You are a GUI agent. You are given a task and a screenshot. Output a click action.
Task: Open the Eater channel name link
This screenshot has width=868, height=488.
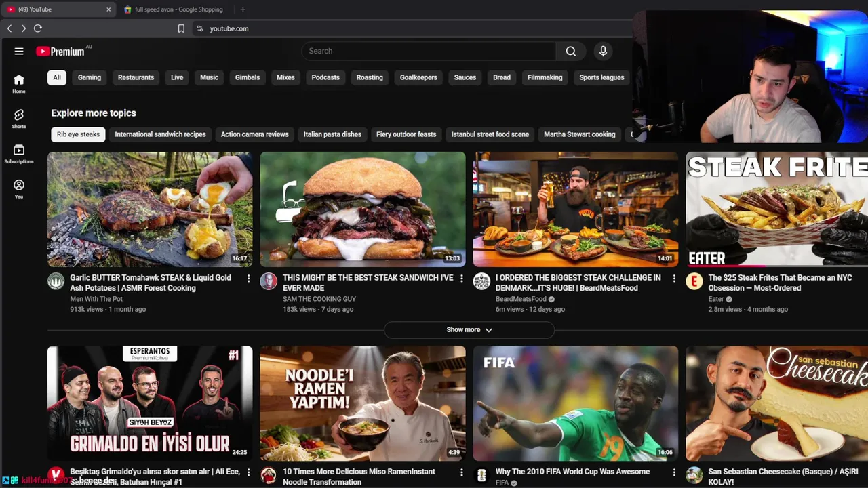pyautogui.click(x=716, y=299)
